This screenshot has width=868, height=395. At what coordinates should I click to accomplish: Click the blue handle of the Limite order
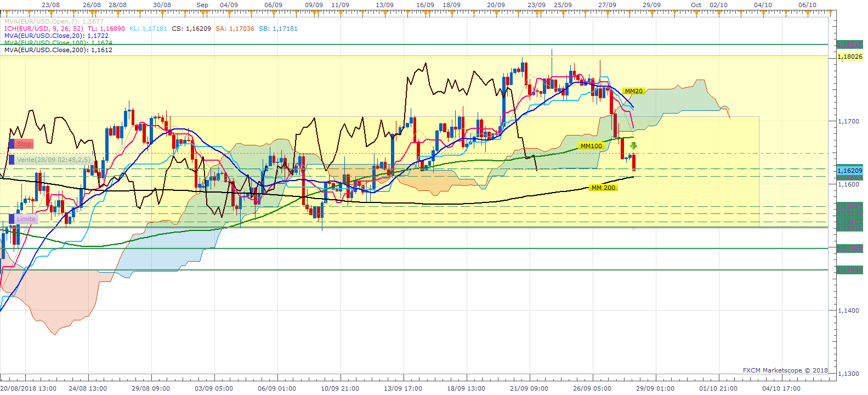(12, 219)
